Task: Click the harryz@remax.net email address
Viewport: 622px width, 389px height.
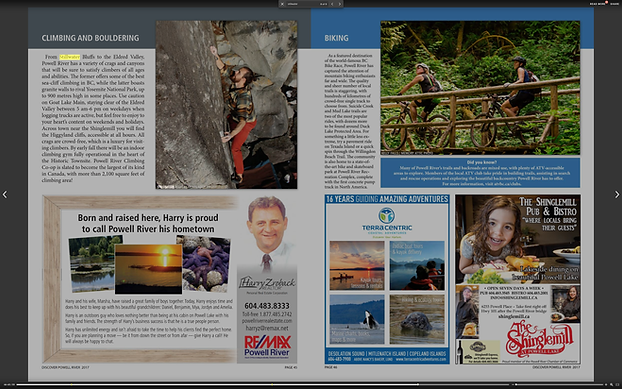Action: (x=267, y=328)
